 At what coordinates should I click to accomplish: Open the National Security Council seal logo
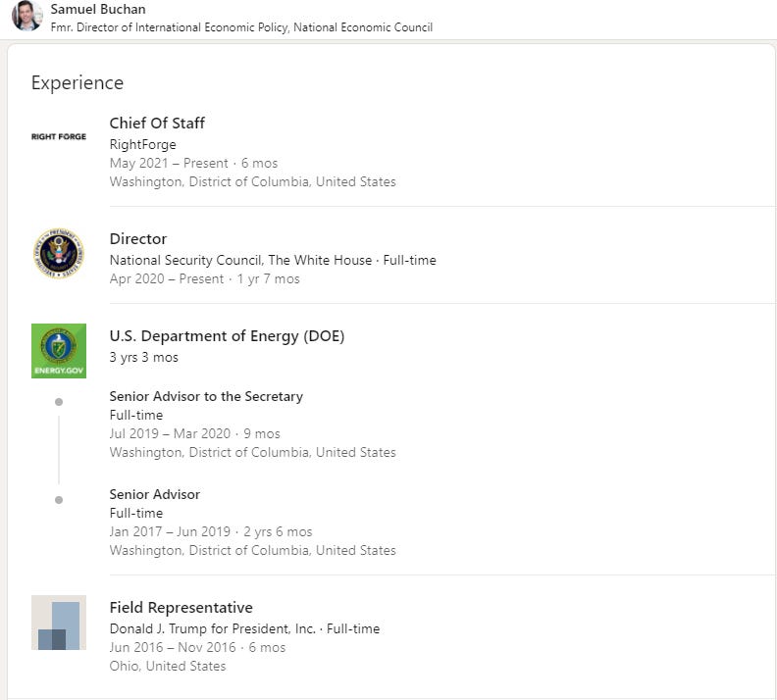point(59,253)
